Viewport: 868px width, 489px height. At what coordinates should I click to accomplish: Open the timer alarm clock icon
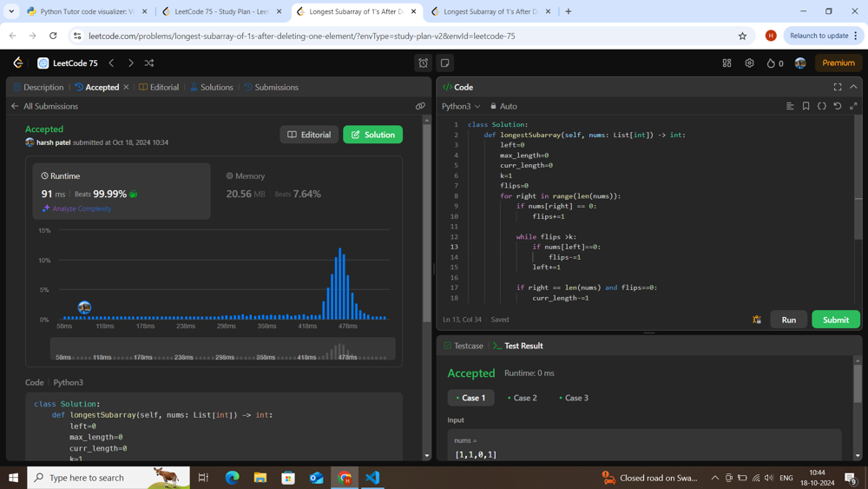pyautogui.click(x=424, y=63)
